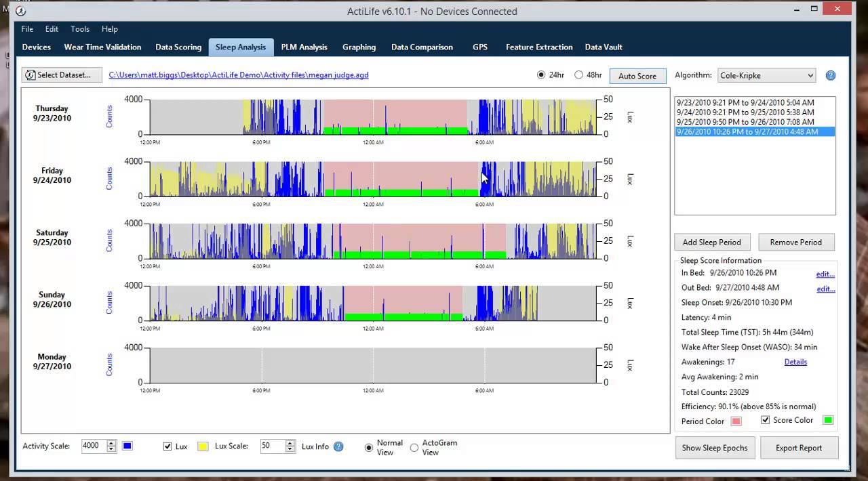Switch to the Devices tab
Screen dimensions: 868x481
pos(37,47)
